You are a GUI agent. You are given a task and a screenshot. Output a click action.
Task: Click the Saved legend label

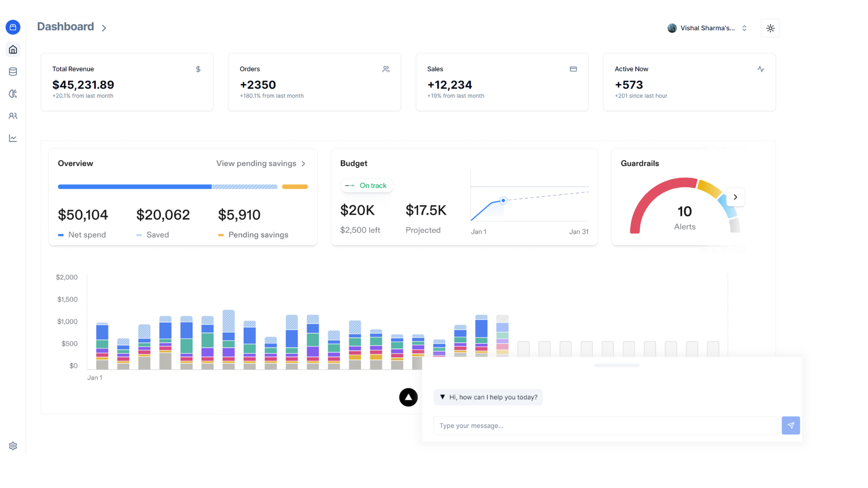pos(158,235)
